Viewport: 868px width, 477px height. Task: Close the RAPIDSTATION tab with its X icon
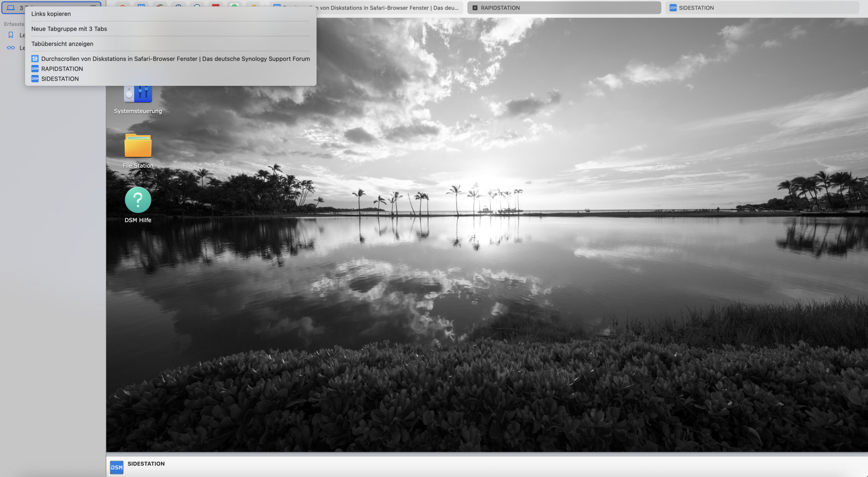coord(475,8)
